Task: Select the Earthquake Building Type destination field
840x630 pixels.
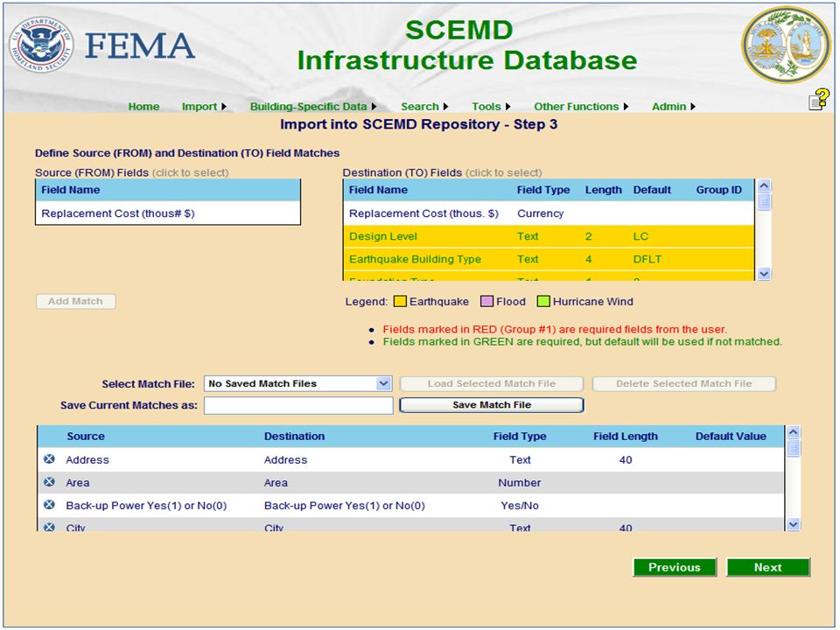Action: [548, 259]
